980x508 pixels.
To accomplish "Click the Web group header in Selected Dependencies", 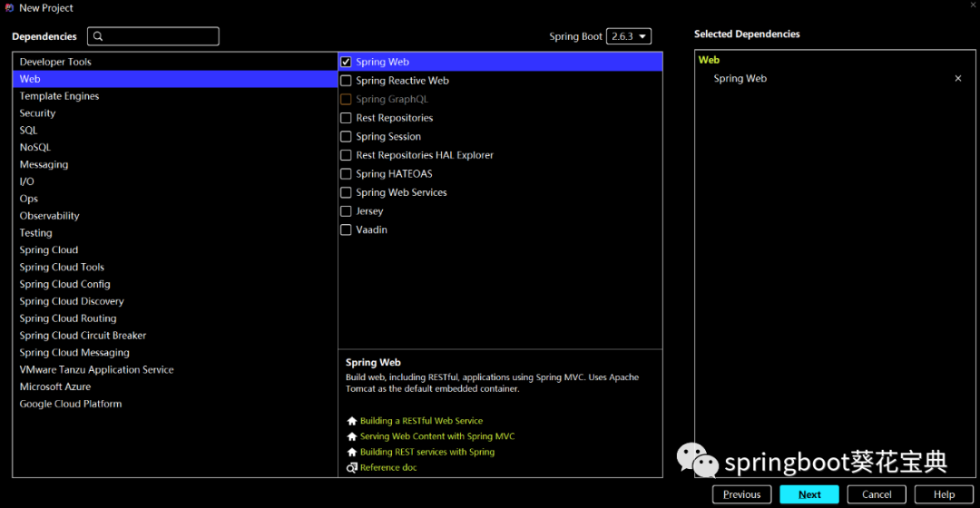I will (x=709, y=60).
